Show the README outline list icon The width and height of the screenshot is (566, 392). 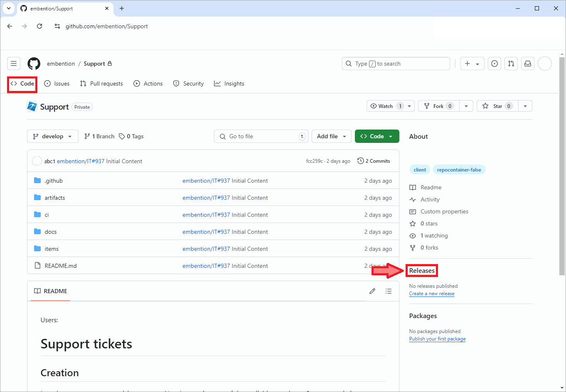389,291
